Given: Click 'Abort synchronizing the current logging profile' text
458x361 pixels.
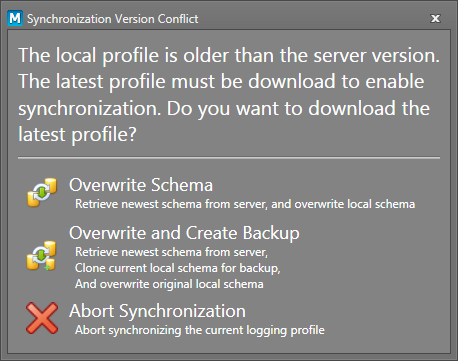Looking at the screenshot, I should [x=200, y=330].
